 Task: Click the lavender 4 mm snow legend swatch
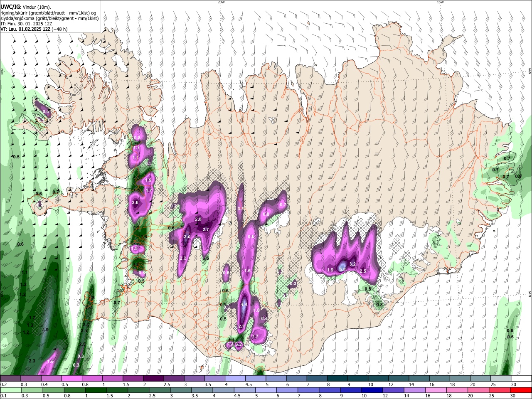235,378
